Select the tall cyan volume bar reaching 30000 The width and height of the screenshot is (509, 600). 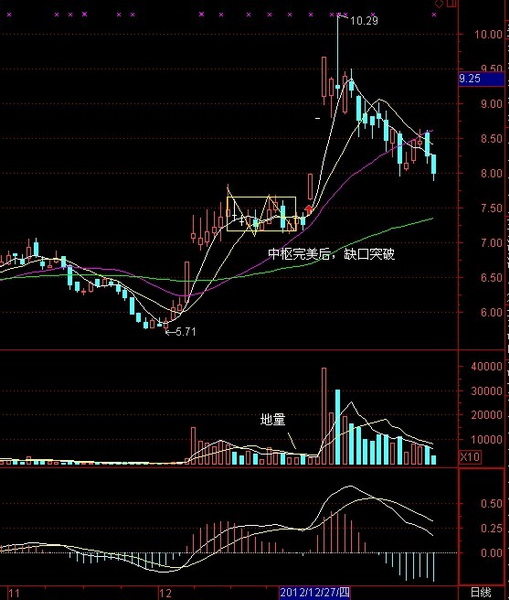click(x=338, y=427)
